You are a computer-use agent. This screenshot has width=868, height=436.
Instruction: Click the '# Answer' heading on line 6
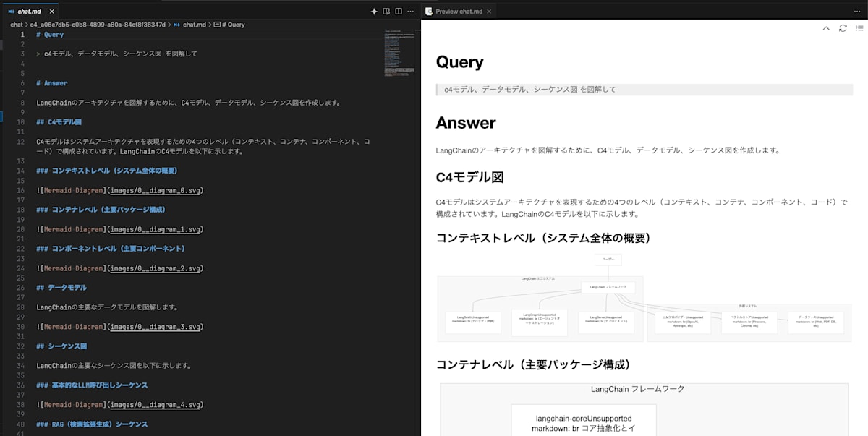click(52, 83)
